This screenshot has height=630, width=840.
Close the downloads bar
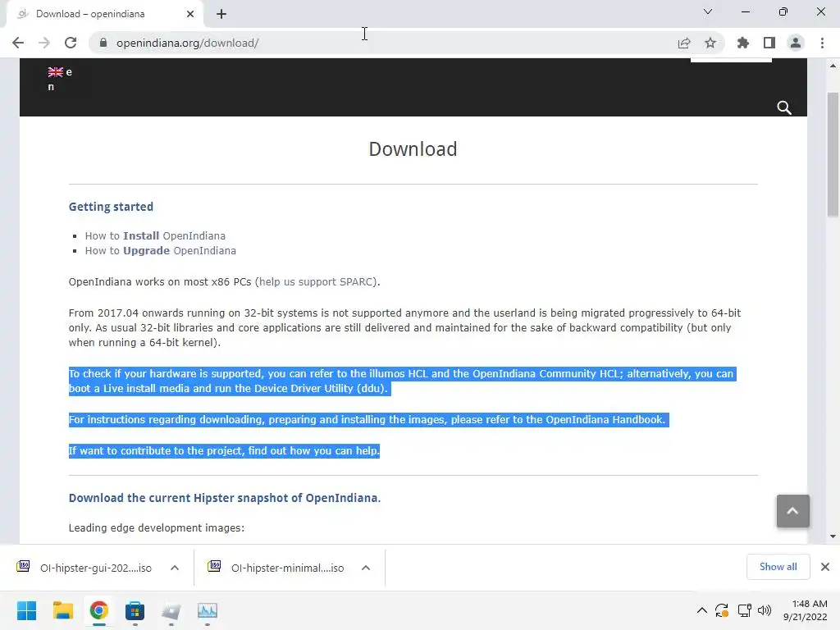tap(825, 567)
